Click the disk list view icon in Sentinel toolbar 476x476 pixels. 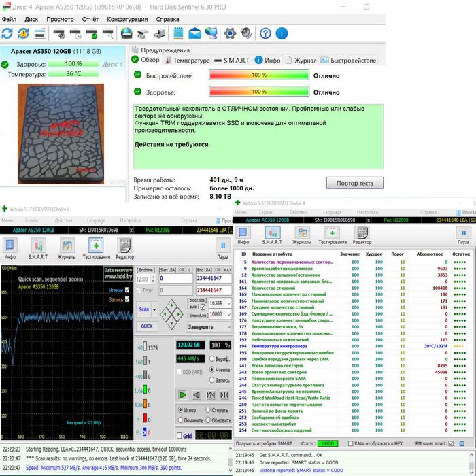(39, 33)
